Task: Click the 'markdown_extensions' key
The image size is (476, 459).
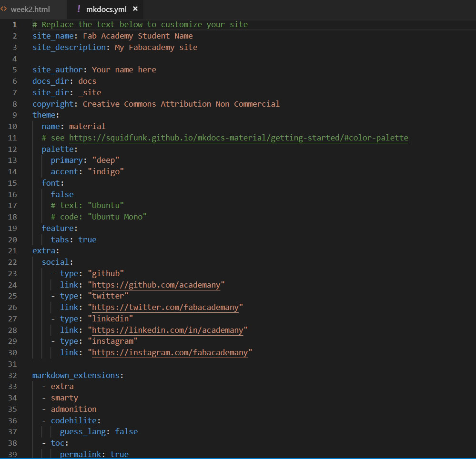Action: point(76,376)
